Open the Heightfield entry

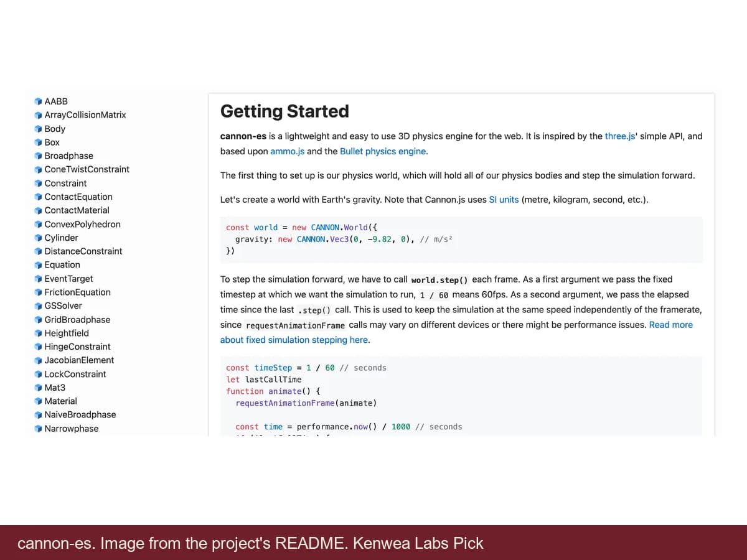tap(67, 333)
